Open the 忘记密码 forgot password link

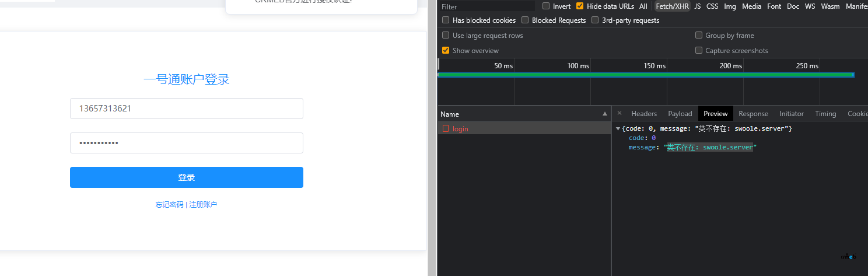click(x=169, y=205)
